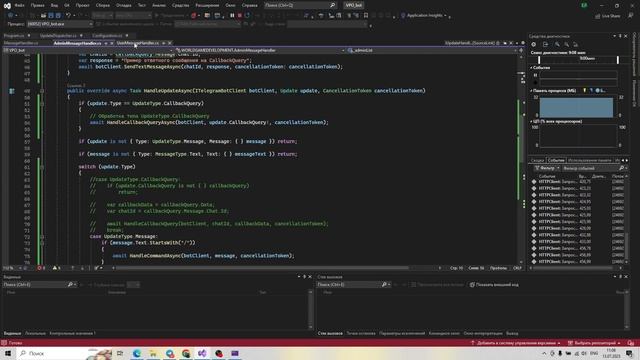Stop debugging with the red stop icon

(240, 16)
